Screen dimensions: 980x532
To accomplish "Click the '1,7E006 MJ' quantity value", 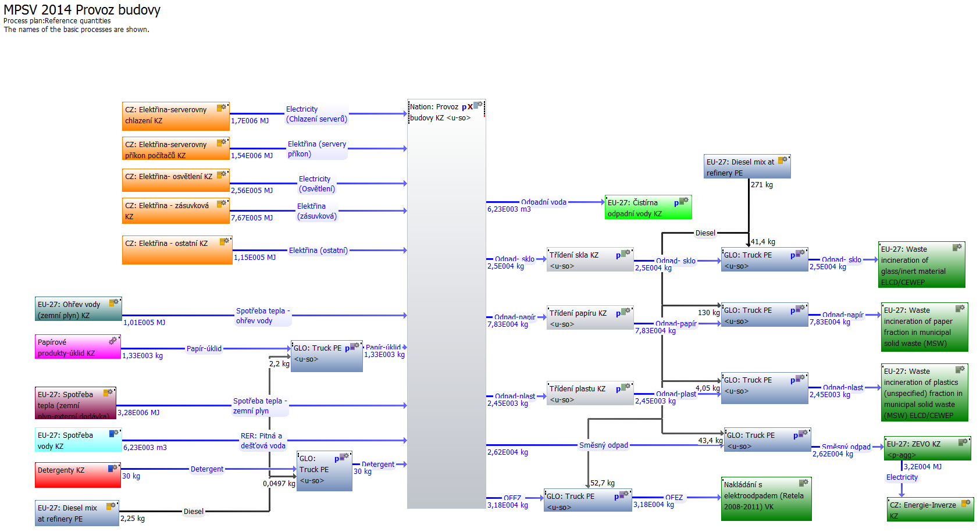I will click(x=250, y=121).
